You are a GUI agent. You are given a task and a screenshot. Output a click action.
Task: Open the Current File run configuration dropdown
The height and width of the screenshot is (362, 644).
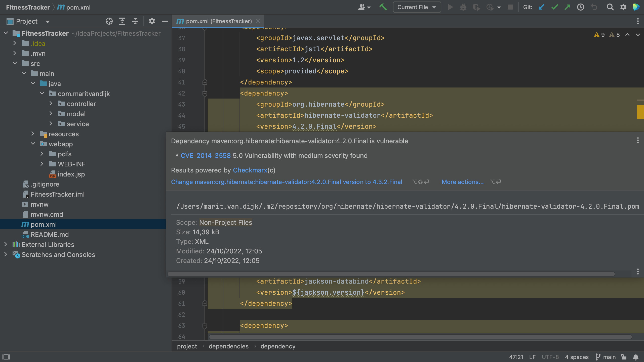click(416, 7)
